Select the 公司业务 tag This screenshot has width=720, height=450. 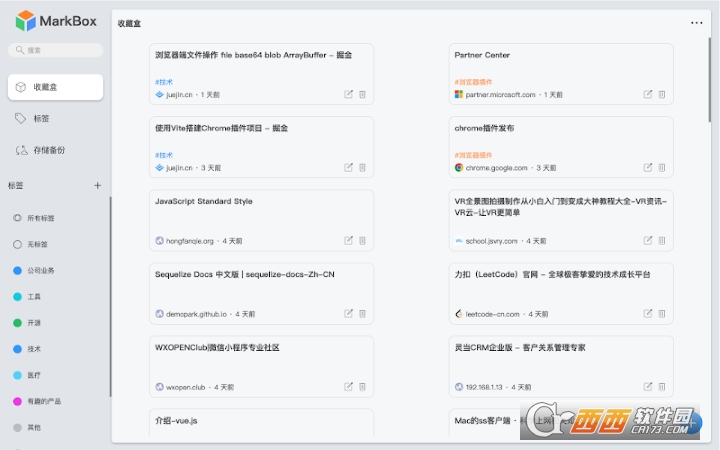click(40, 270)
